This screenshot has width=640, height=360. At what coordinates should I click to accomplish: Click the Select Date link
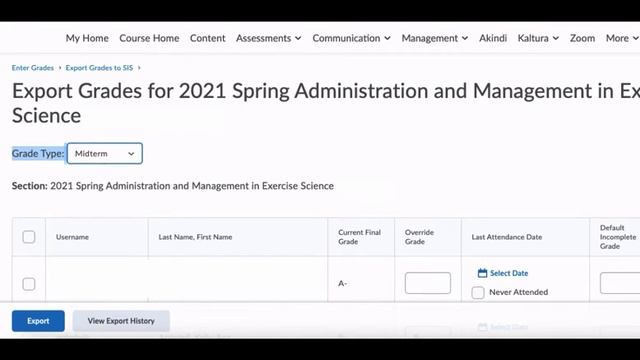tap(509, 273)
